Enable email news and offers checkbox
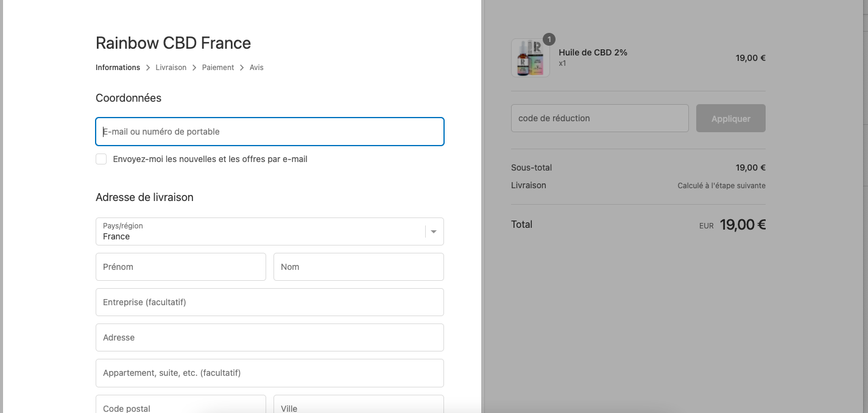Viewport: 868px width, 413px height. pos(101,159)
